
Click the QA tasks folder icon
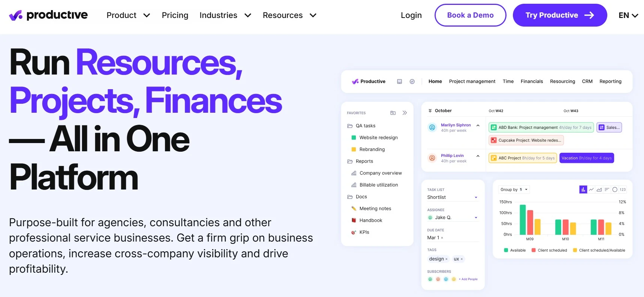click(x=350, y=126)
